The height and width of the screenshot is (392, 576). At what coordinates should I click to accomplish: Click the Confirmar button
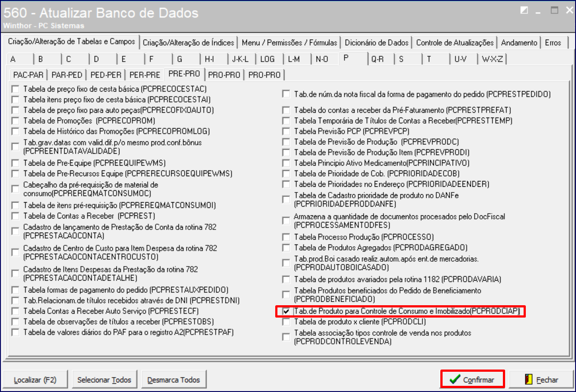(x=473, y=380)
